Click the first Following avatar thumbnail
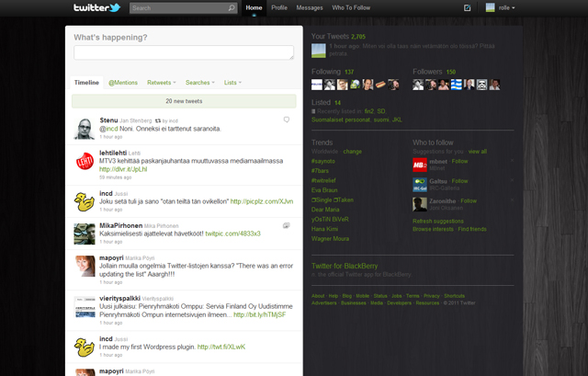The height and width of the screenshot is (376, 588). coord(317,85)
